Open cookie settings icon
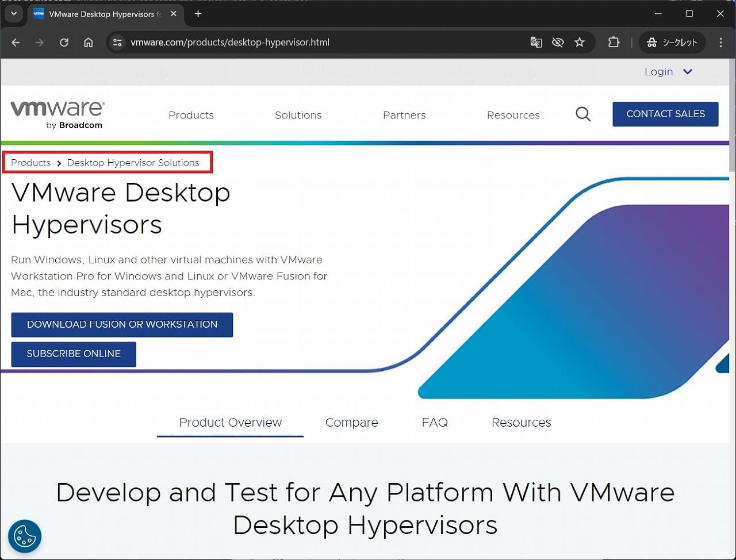This screenshot has height=560, width=736. (25, 536)
